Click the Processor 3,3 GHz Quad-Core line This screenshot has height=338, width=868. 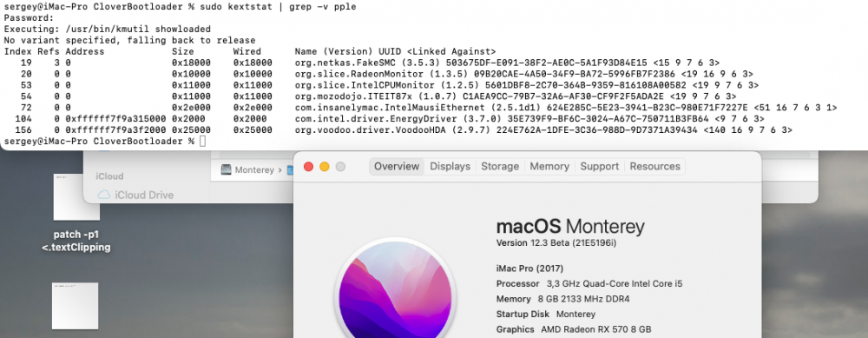pos(589,284)
